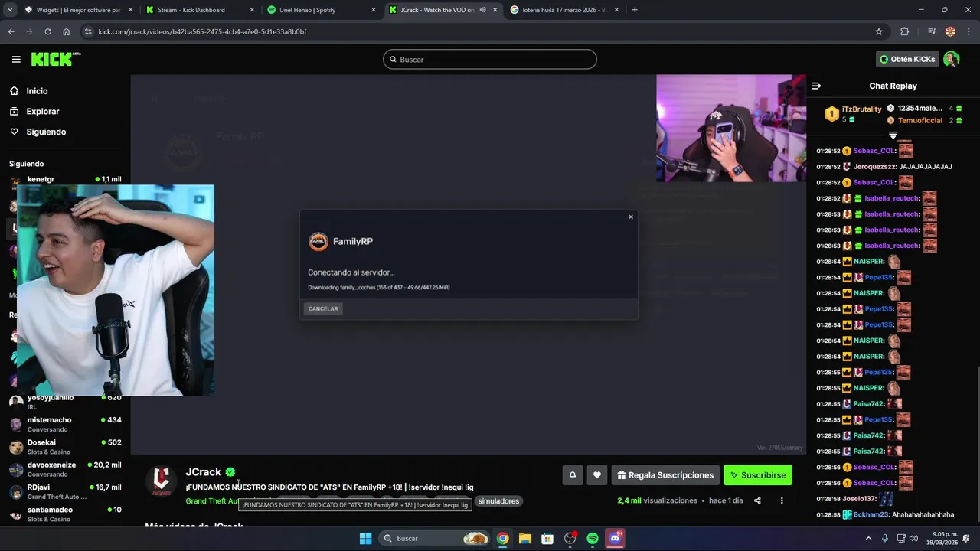Open the browser extensions menu
The height and width of the screenshot is (551, 980).
(905, 31)
